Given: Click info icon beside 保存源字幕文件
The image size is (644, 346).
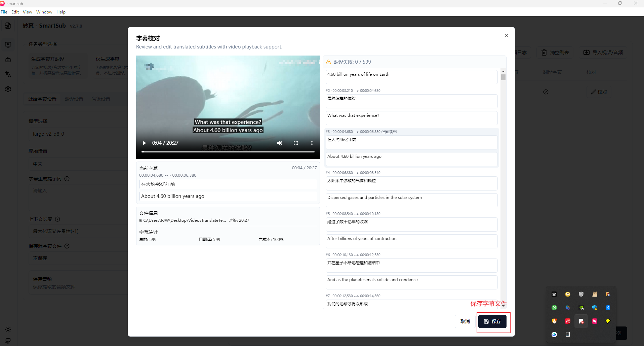Looking at the screenshot, I should point(67,246).
